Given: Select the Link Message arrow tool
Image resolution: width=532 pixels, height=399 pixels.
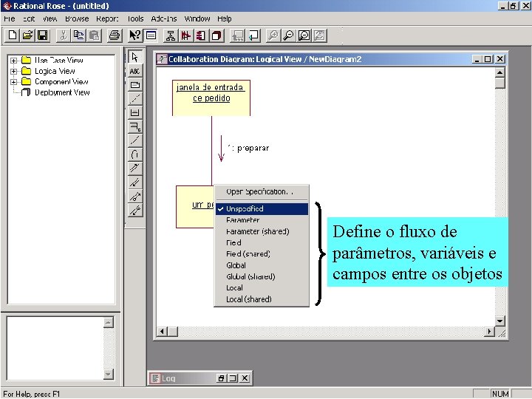Looking at the screenshot, I should pyautogui.click(x=135, y=168).
